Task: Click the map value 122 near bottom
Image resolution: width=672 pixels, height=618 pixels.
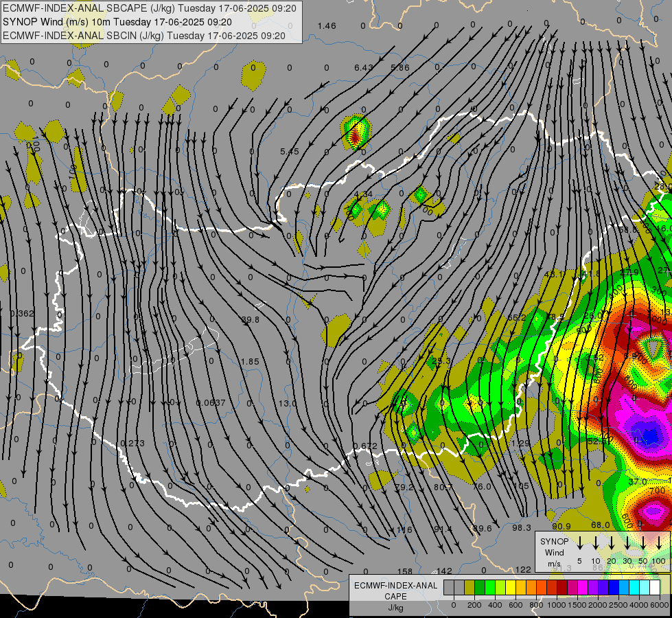Action: tap(523, 569)
